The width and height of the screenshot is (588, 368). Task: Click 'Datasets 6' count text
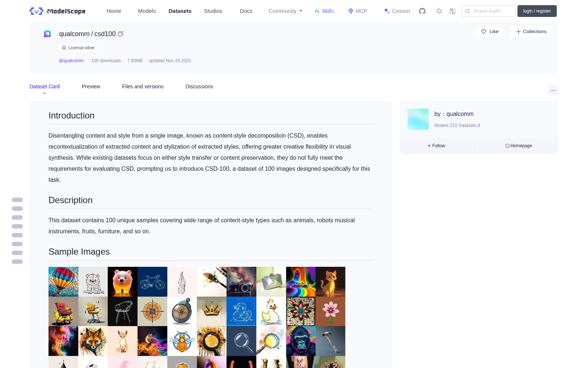coord(470,125)
